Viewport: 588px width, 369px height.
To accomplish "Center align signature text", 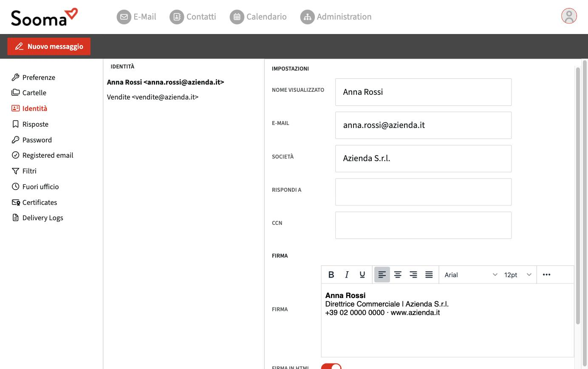I will (398, 275).
